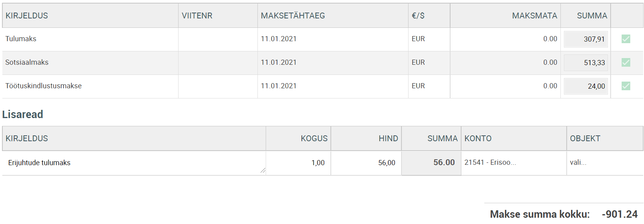Click the Viitenr column header

[x=197, y=16]
